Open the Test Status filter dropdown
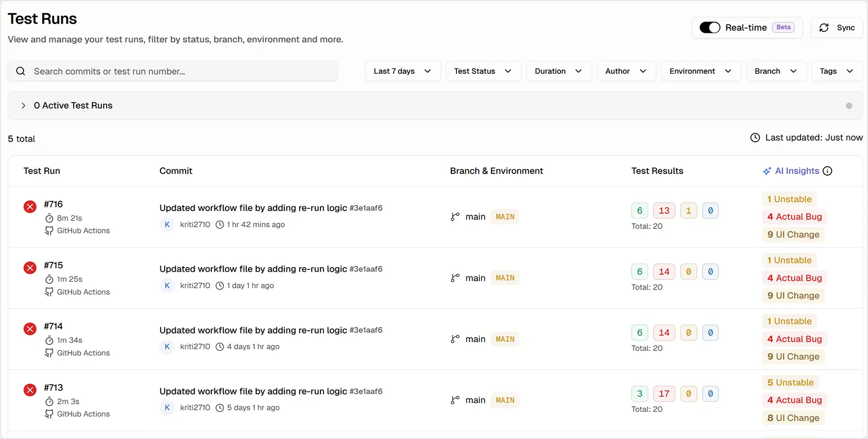Screen dimensions: 868x439 [483, 71]
